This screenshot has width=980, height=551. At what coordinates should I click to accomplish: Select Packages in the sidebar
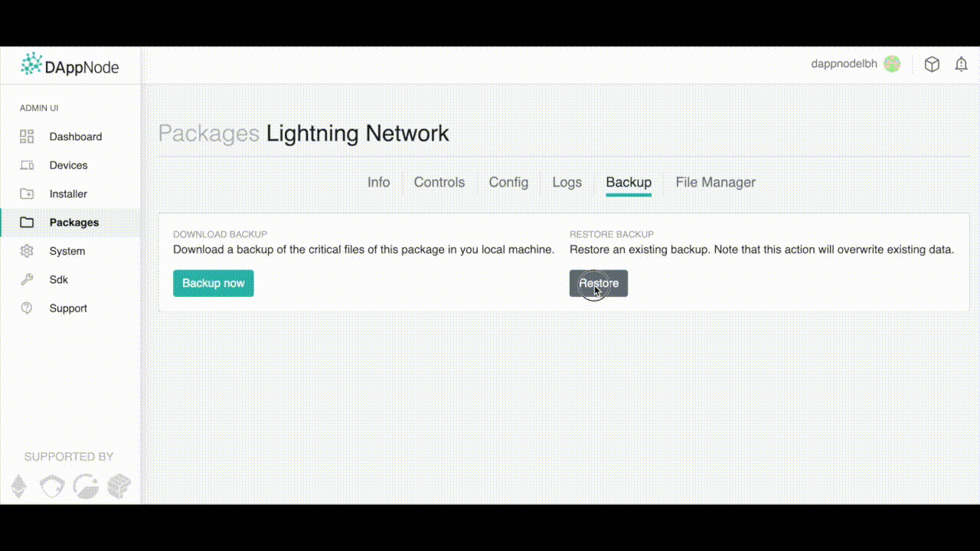pyautogui.click(x=74, y=223)
